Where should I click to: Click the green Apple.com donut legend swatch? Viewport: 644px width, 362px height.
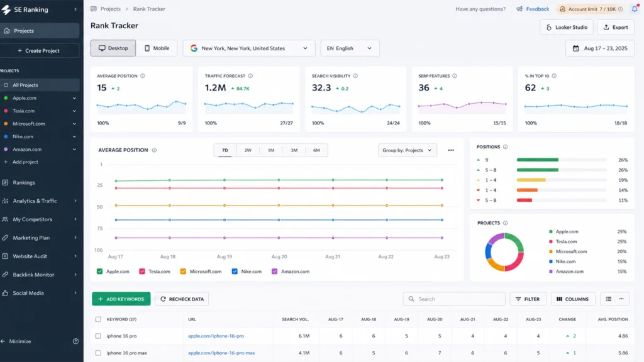tap(551, 232)
